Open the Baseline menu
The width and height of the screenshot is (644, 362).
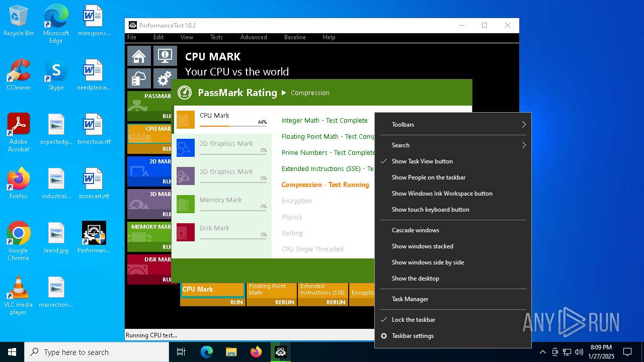[x=295, y=37]
